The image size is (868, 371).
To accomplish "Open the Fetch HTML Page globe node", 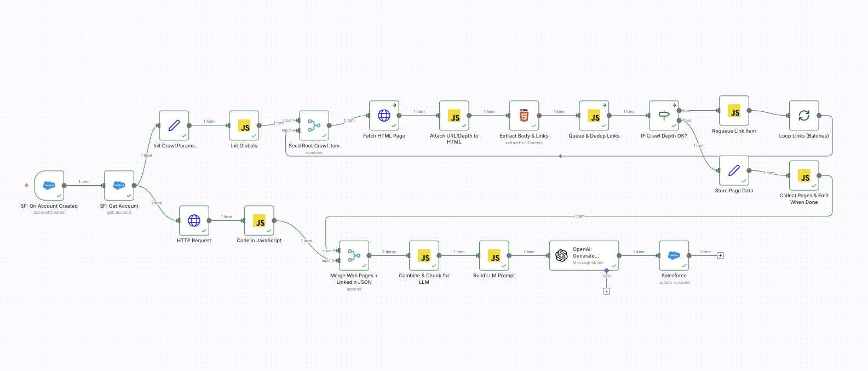I will pos(384,116).
